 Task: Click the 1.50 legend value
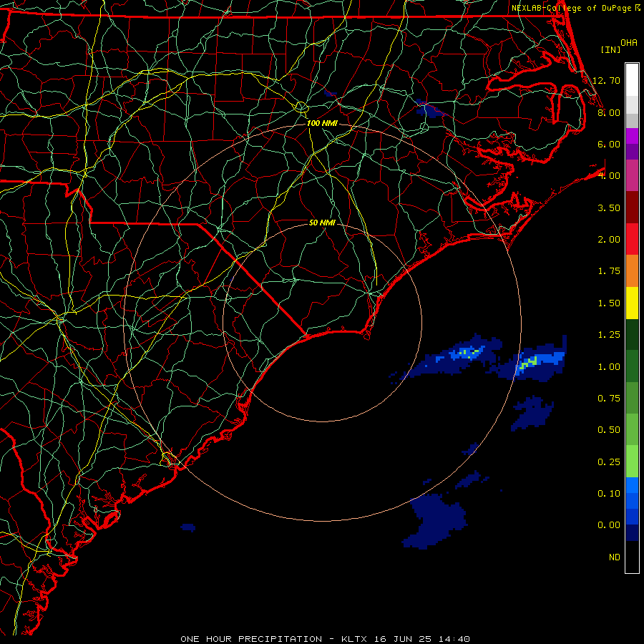609,303
